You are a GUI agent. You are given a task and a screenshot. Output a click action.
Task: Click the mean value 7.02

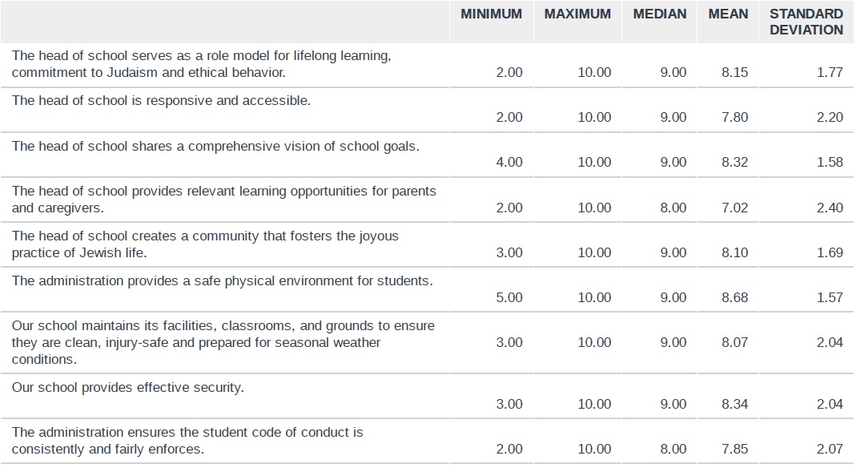(x=734, y=208)
